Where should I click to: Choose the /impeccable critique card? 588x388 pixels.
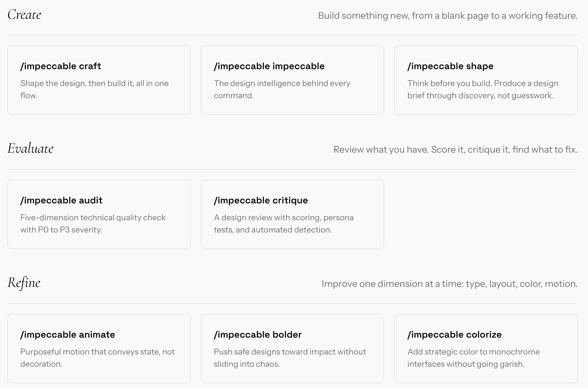point(292,214)
